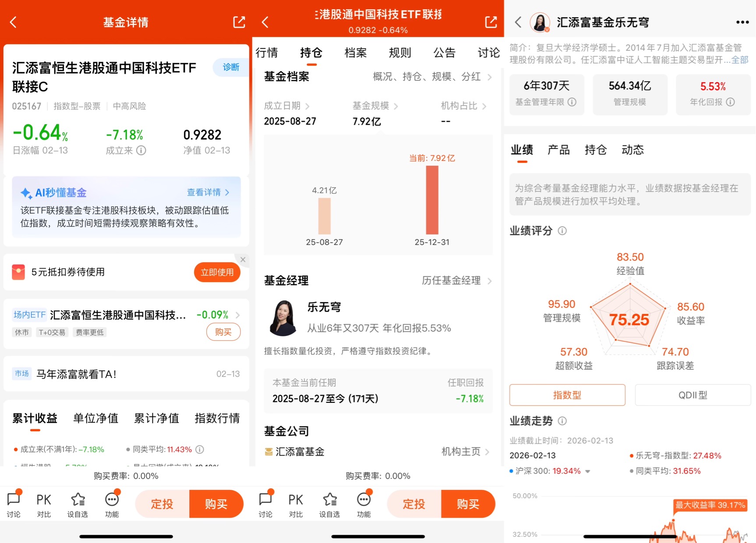756x543 pixels.
Task: Tap 汇添富基金 company logo icon
Action: (269, 452)
